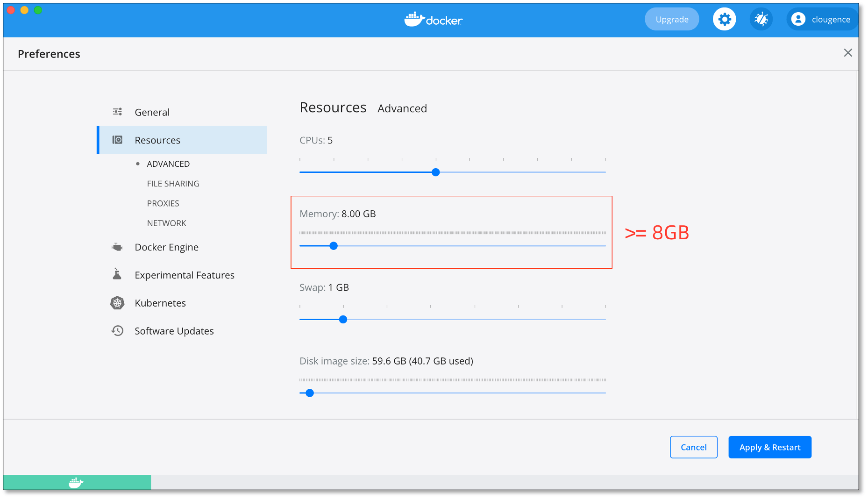Go to the Proxies subsection
Image resolution: width=868 pixels, height=500 pixels.
point(163,203)
